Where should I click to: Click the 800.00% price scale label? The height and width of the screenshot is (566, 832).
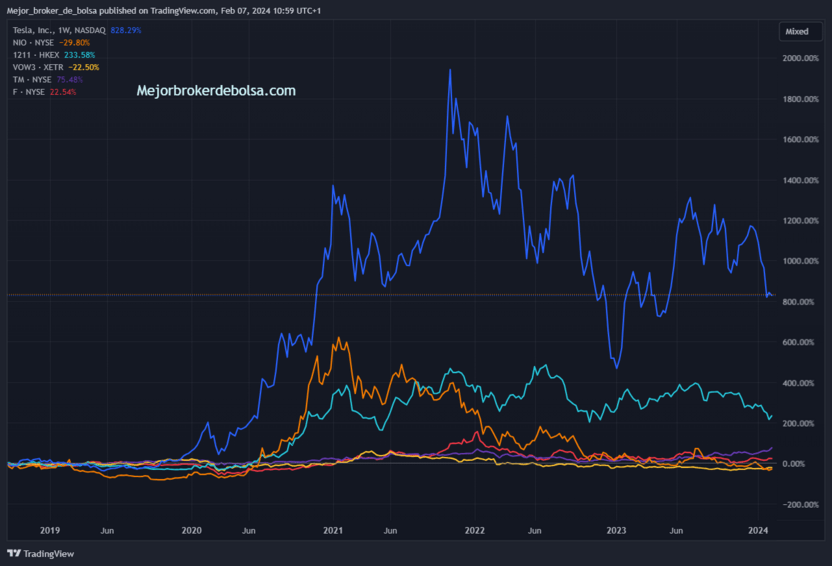pyautogui.click(x=798, y=301)
